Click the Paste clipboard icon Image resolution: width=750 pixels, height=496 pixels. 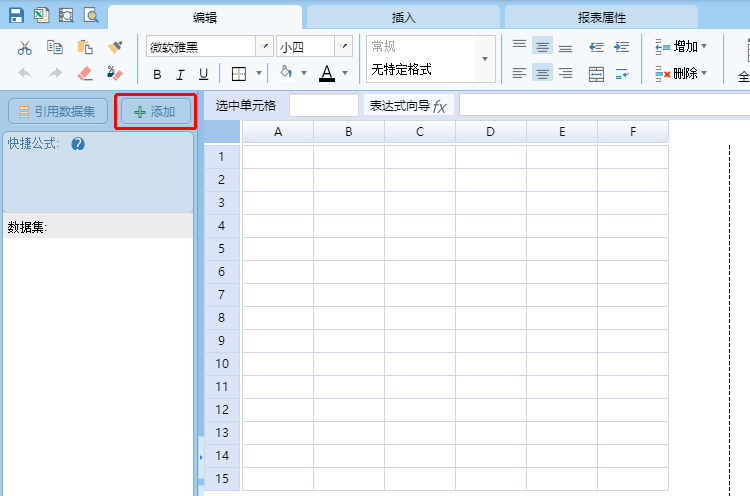click(x=85, y=47)
